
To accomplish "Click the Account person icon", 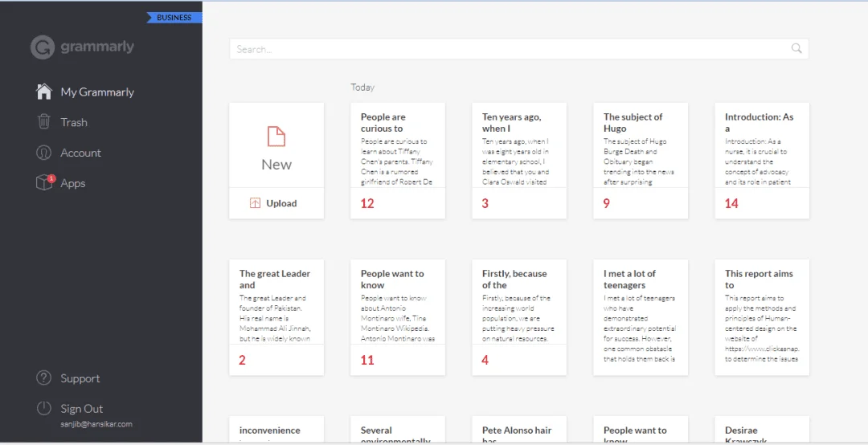I will tap(43, 153).
